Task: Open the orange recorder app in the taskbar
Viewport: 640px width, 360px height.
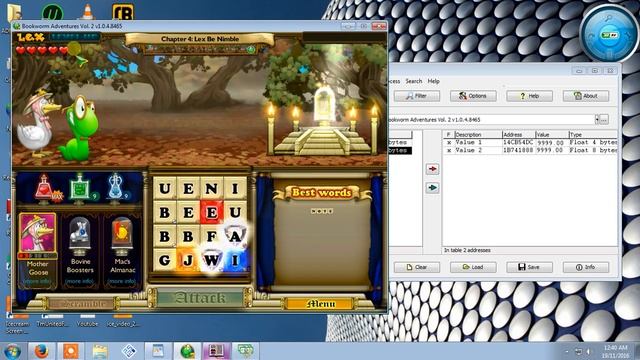Action: coord(71,351)
